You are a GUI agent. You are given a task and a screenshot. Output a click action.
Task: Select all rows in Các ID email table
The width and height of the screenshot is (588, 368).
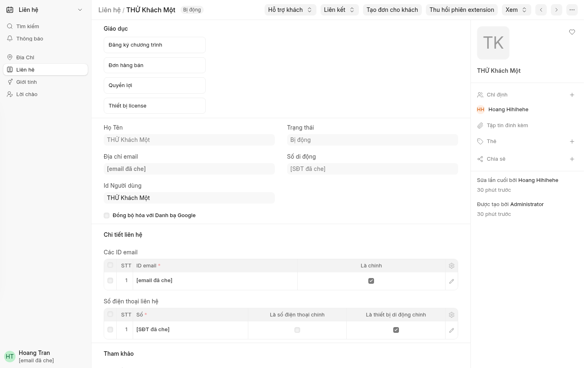click(x=110, y=265)
